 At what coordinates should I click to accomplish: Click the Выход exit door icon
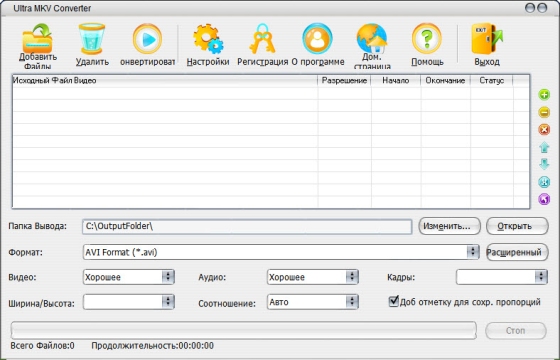pos(487,39)
